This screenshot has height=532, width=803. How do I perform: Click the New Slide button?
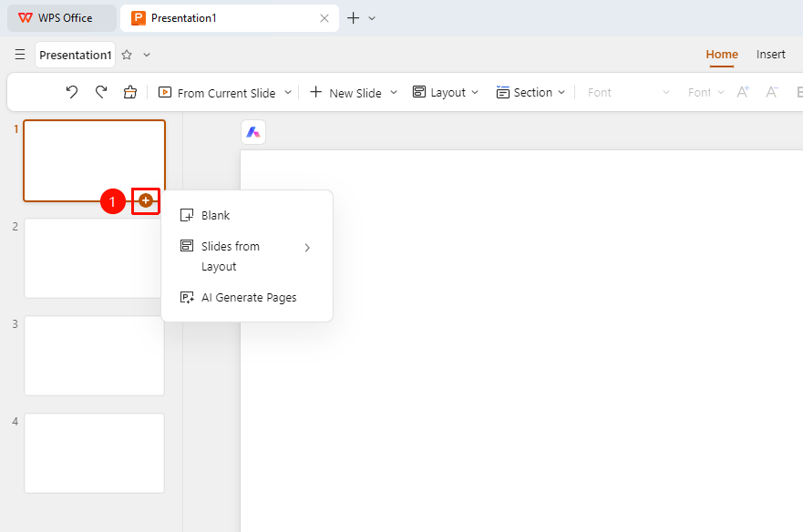(x=345, y=93)
